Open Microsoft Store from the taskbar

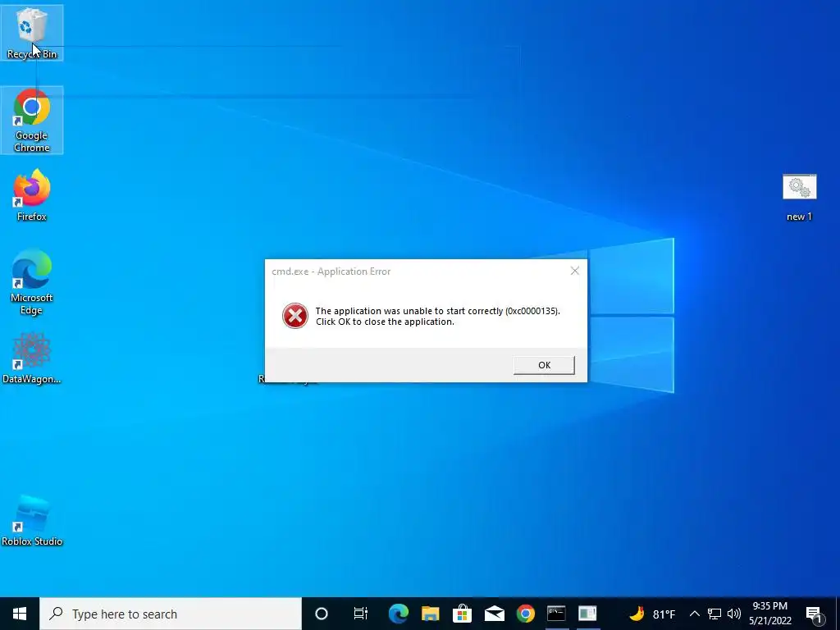(462, 614)
